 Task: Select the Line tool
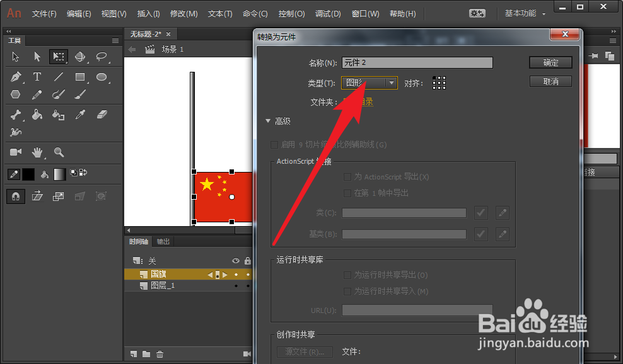(59, 76)
